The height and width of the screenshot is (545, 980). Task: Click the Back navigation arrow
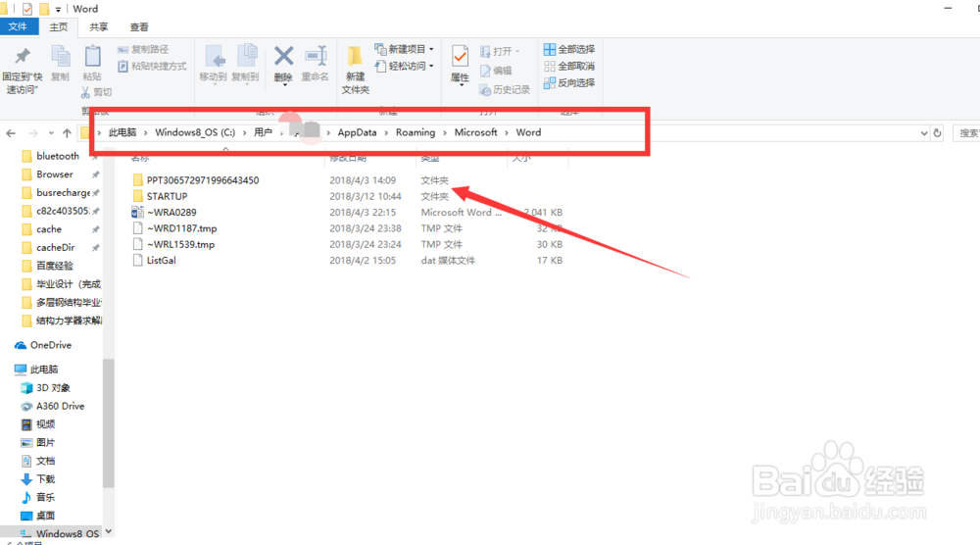(11, 133)
